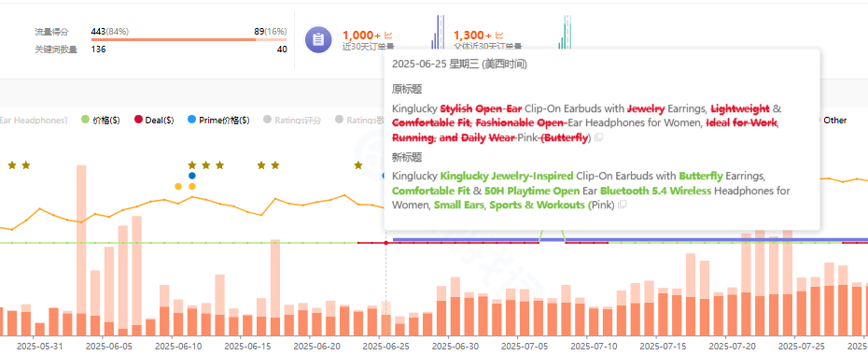Image resolution: width=868 pixels, height=355 pixels.
Task: Click the green text Bluetooth 5.4 Wireless
Action: coord(656,191)
